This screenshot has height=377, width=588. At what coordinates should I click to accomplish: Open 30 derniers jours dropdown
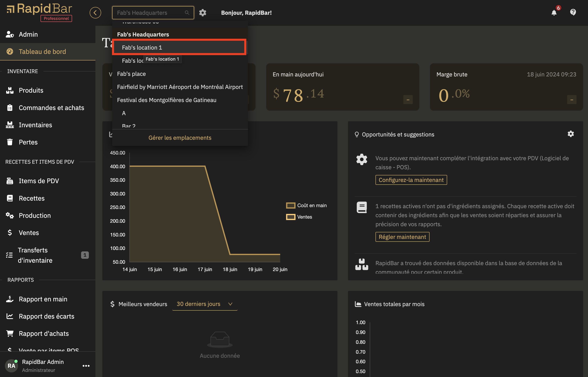205,304
